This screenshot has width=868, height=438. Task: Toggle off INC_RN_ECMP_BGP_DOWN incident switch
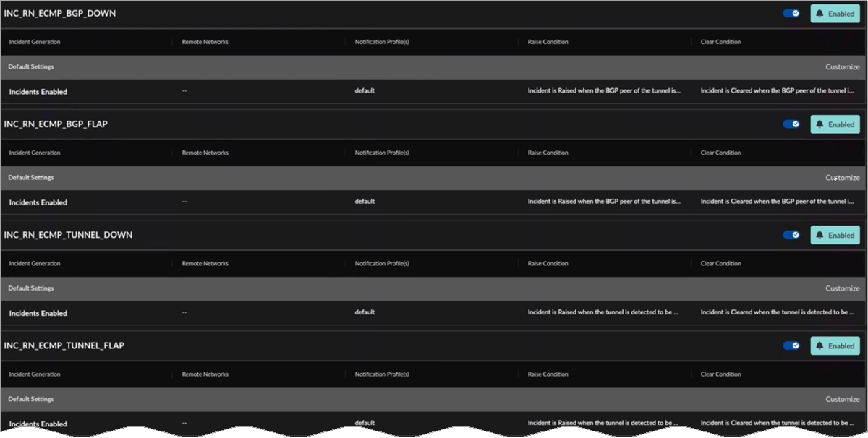(x=791, y=13)
